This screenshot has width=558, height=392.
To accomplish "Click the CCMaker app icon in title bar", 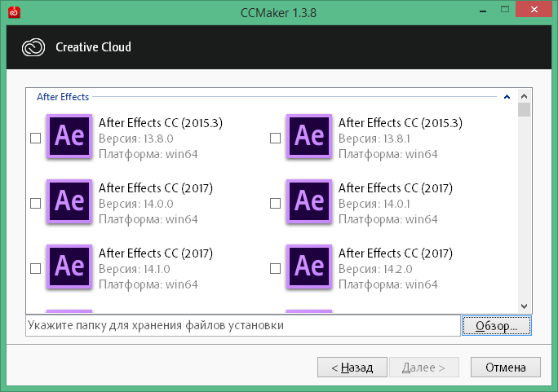I will [14, 12].
